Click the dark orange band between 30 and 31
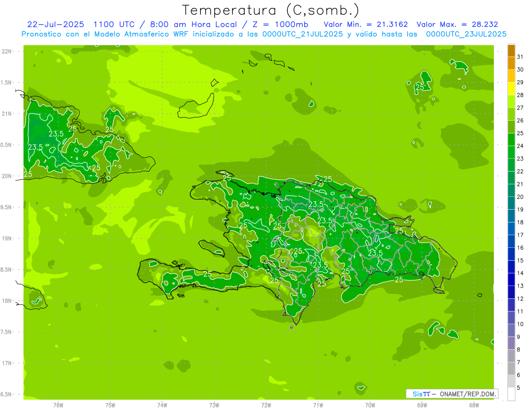 coord(511,63)
